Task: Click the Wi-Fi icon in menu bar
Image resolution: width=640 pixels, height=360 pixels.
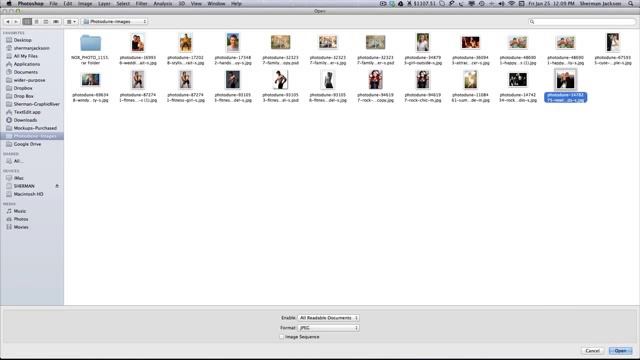Action: tap(511, 4)
